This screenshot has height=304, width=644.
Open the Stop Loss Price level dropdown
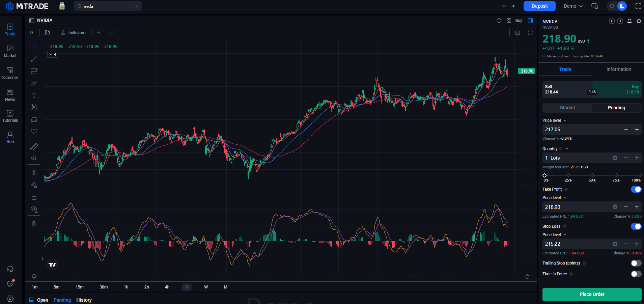pyautogui.click(x=554, y=235)
